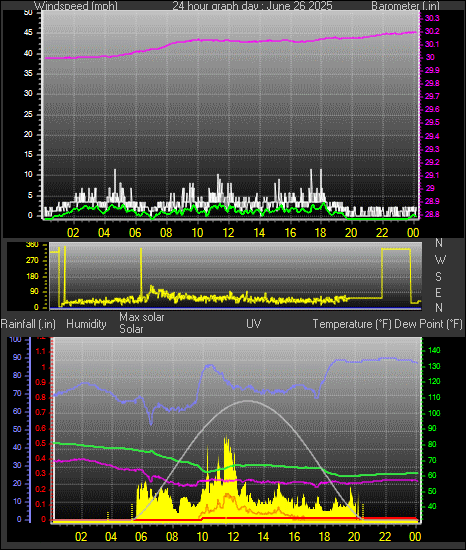Click the 06 hour marker on bottom graph

[141, 537]
